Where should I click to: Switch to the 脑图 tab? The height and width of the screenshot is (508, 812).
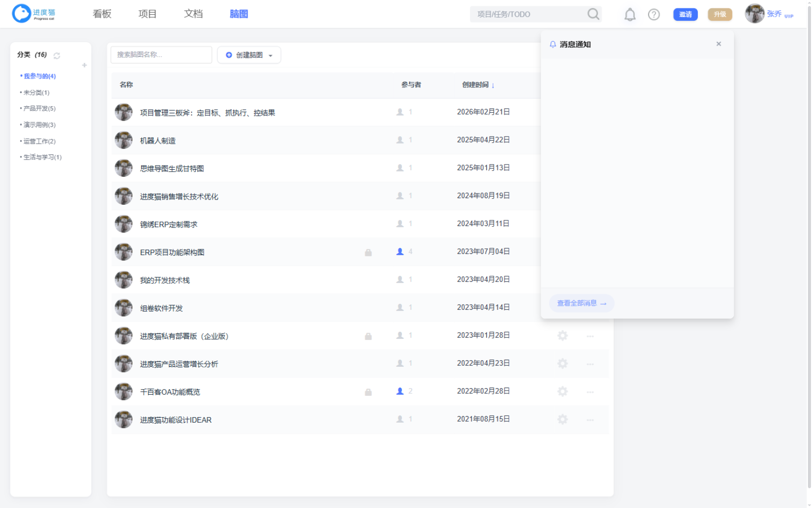[x=239, y=14]
